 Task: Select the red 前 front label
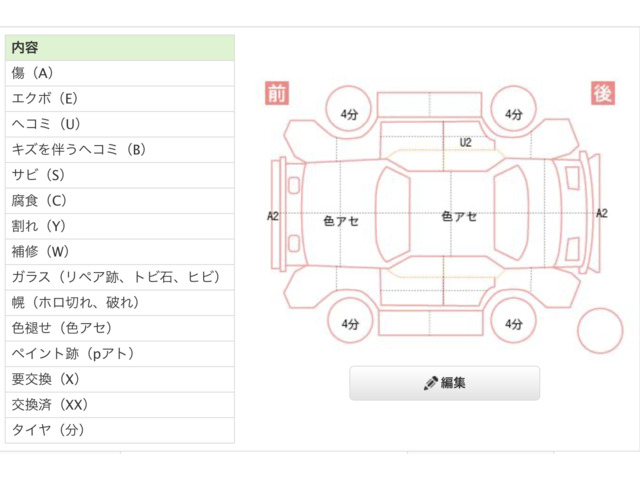tap(277, 93)
